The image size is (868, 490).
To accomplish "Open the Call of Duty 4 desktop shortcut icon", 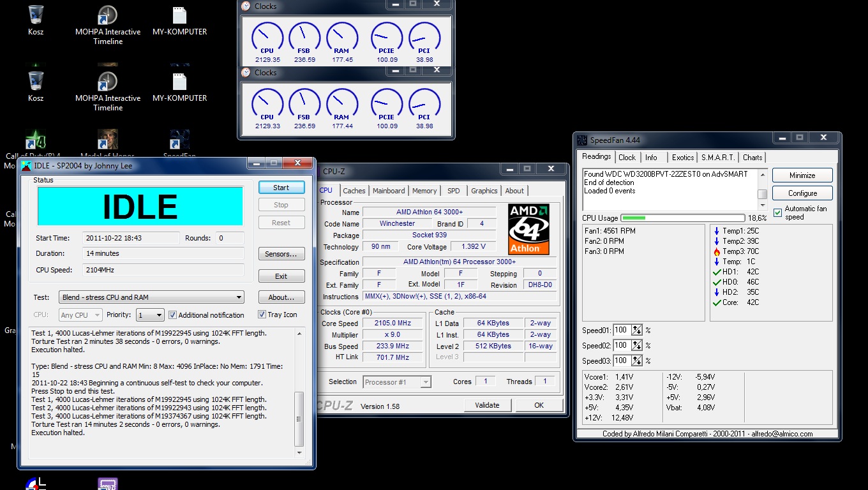I will click(x=36, y=139).
